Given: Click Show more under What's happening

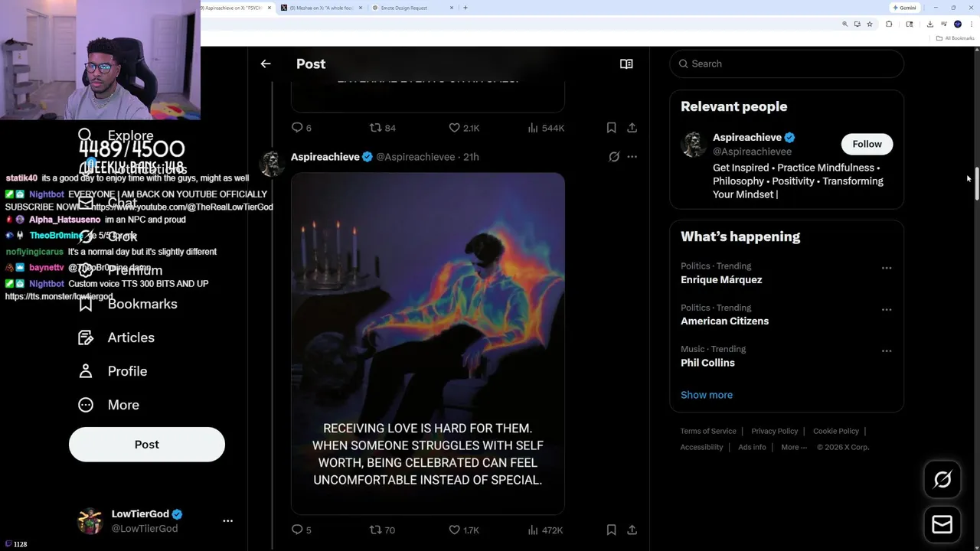Looking at the screenshot, I should coord(707,395).
